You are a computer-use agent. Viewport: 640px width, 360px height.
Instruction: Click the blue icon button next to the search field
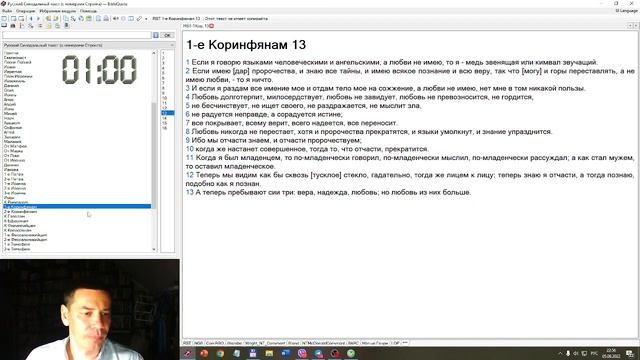[x=156, y=36]
